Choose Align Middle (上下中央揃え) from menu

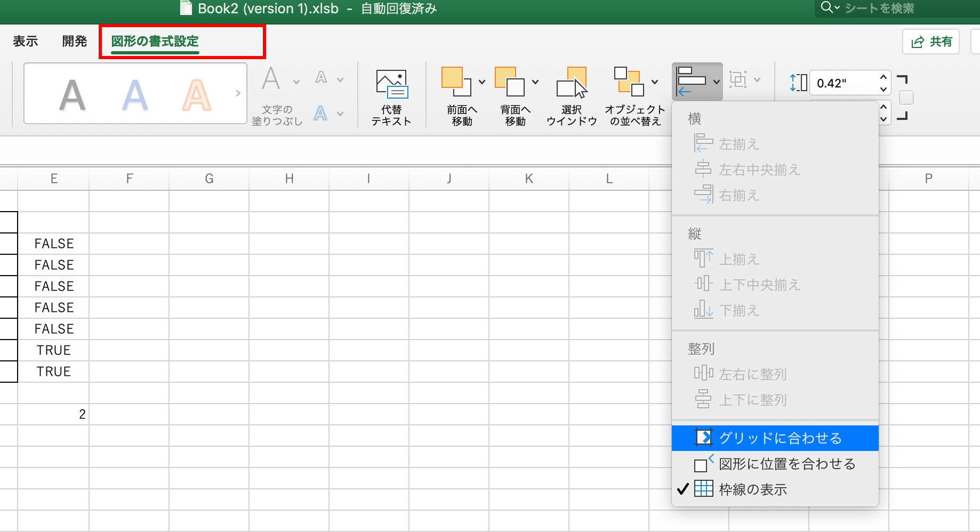(775, 285)
